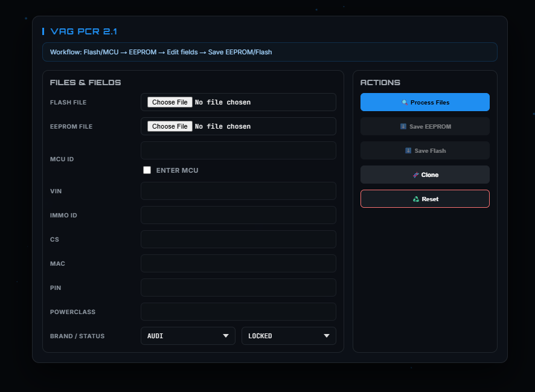Click the download icon on Save EEPROM

click(403, 127)
